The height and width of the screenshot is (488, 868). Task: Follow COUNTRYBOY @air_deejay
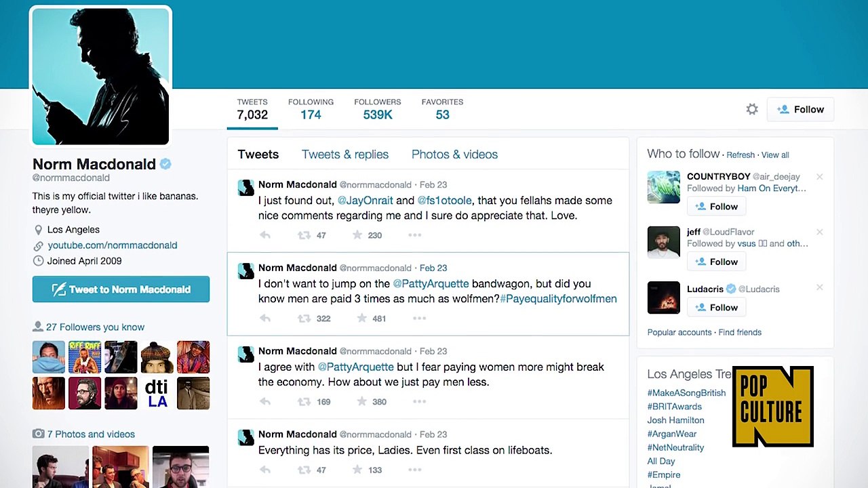pyautogui.click(x=716, y=207)
